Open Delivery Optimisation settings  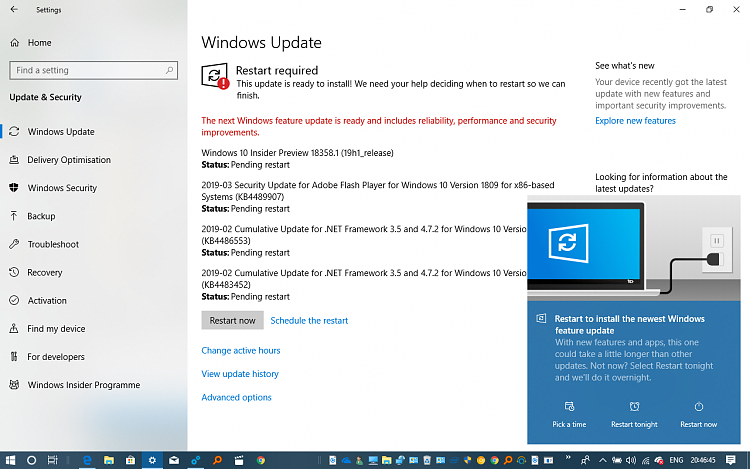click(x=68, y=160)
